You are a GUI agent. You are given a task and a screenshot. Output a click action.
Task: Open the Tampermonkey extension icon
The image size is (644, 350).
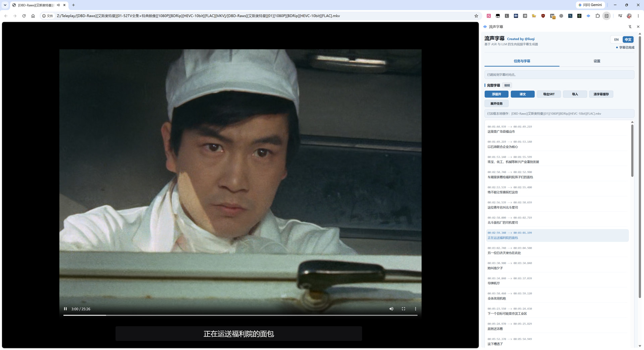498,16
